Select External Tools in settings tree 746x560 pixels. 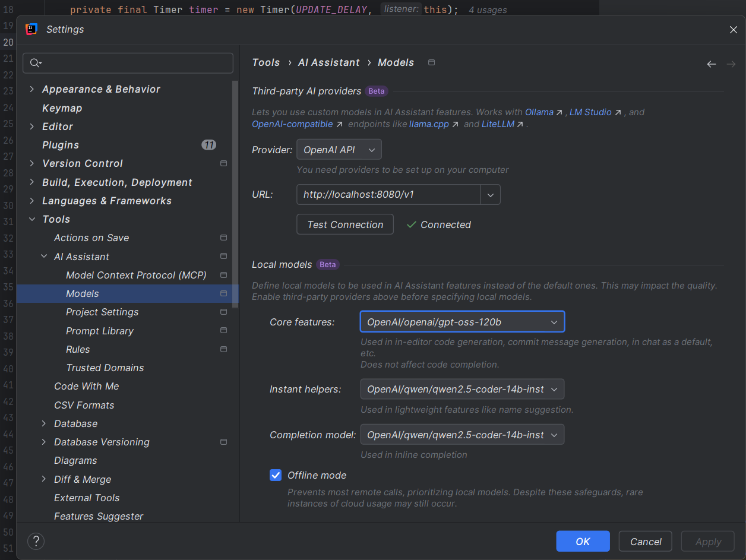[x=87, y=498]
